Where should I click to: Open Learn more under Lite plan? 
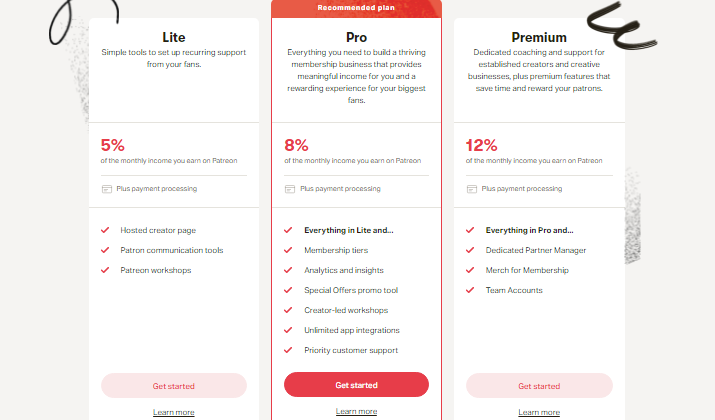click(174, 412)
